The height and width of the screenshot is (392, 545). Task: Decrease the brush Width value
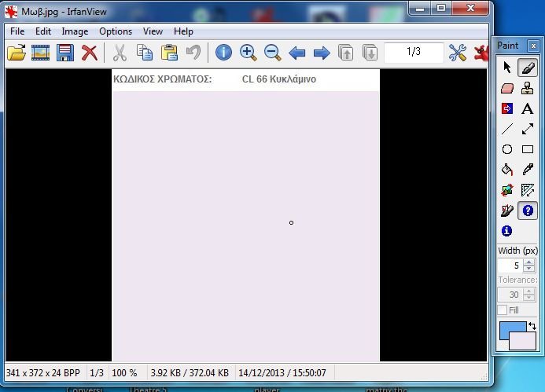click(529, 269)
